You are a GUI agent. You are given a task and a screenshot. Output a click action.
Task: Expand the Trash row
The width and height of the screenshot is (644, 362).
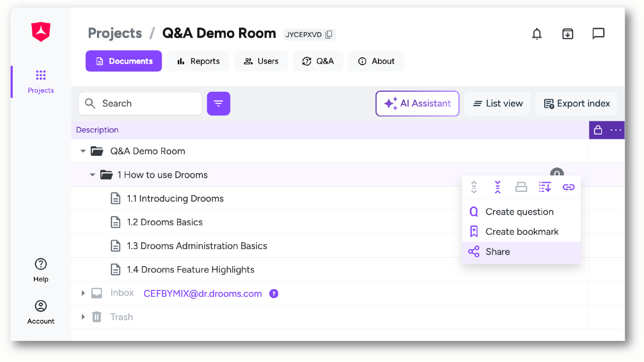[x=83, y=317]
